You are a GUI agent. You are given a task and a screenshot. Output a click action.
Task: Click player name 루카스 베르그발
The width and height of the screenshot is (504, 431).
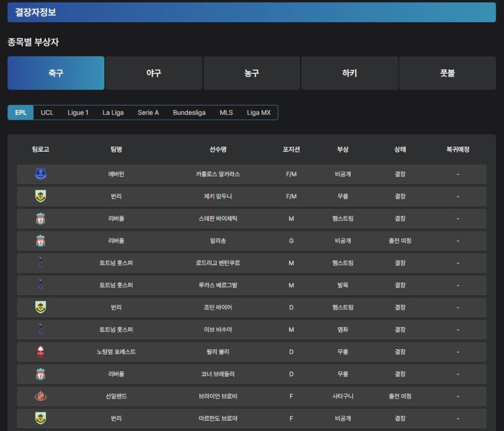click(x=218, y=285)
